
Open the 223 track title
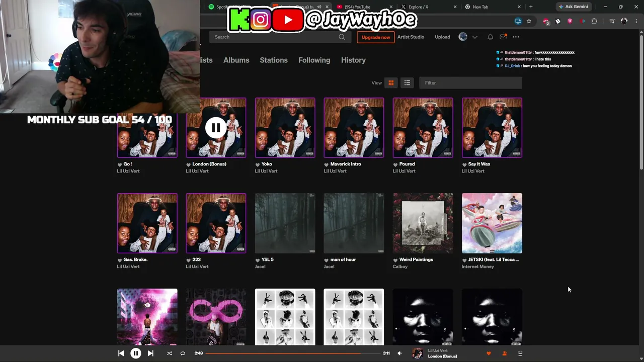(x=197, y=259)
